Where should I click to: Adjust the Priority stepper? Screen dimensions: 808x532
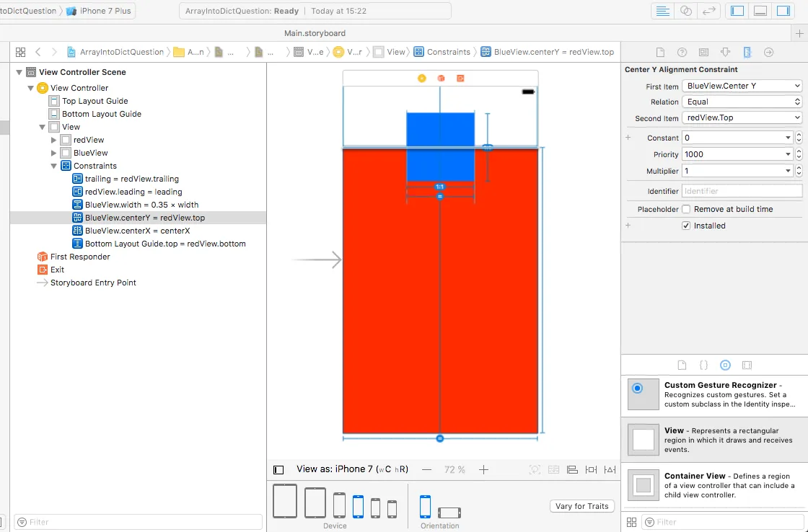click(x=799, y=154)
